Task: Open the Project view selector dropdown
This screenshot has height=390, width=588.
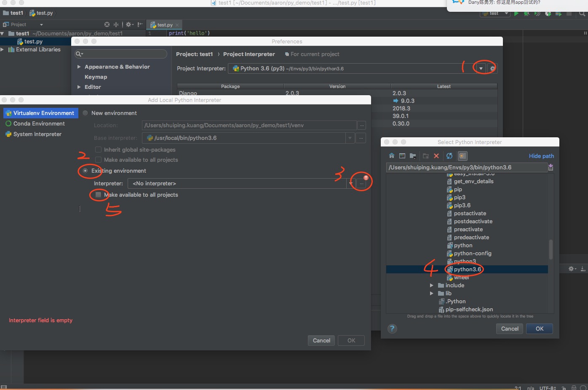Action: (x=41, y=24)
